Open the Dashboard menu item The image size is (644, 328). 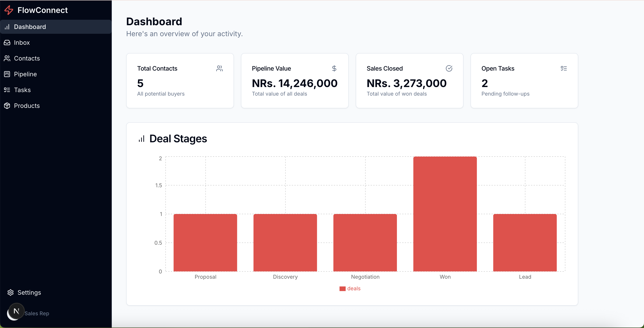(x=30, y=27)
